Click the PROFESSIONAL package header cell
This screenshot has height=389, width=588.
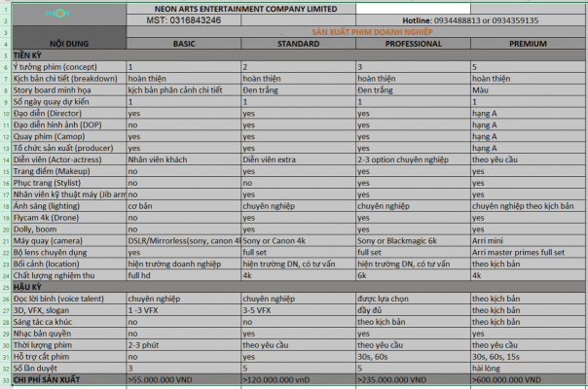(412, 45)
